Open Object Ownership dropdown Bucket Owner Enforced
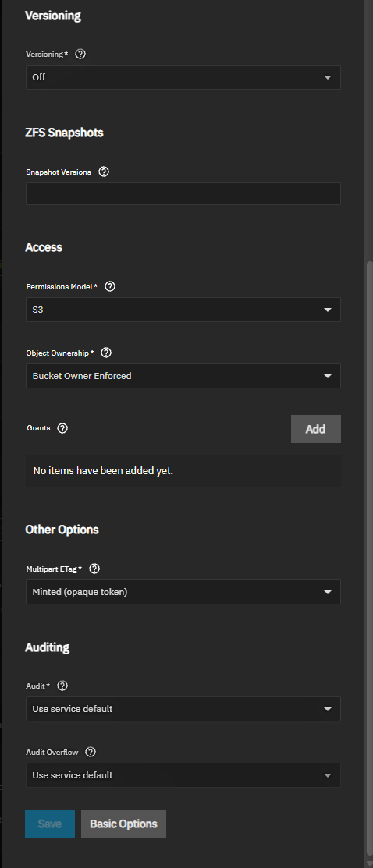373x868 pixels. click(183, 376)
